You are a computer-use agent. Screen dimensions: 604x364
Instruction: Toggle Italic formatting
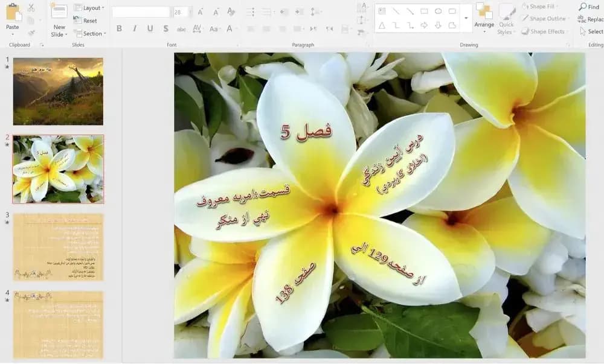[135, 28]
